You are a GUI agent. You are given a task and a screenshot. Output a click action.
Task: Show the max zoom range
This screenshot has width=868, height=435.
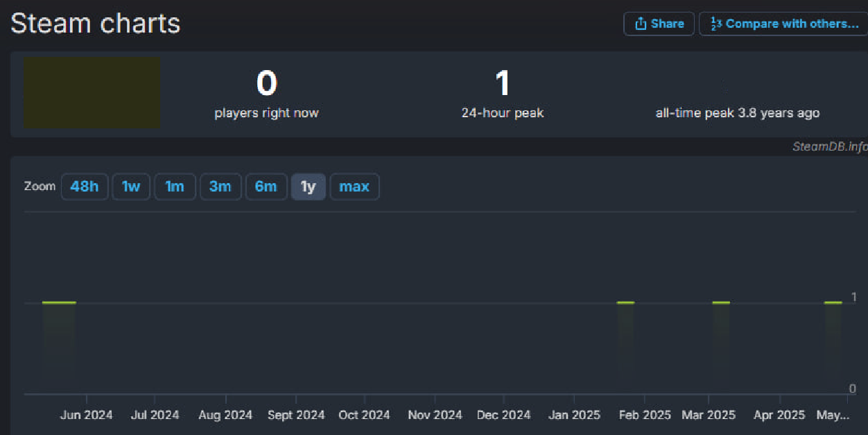(354, 187)
